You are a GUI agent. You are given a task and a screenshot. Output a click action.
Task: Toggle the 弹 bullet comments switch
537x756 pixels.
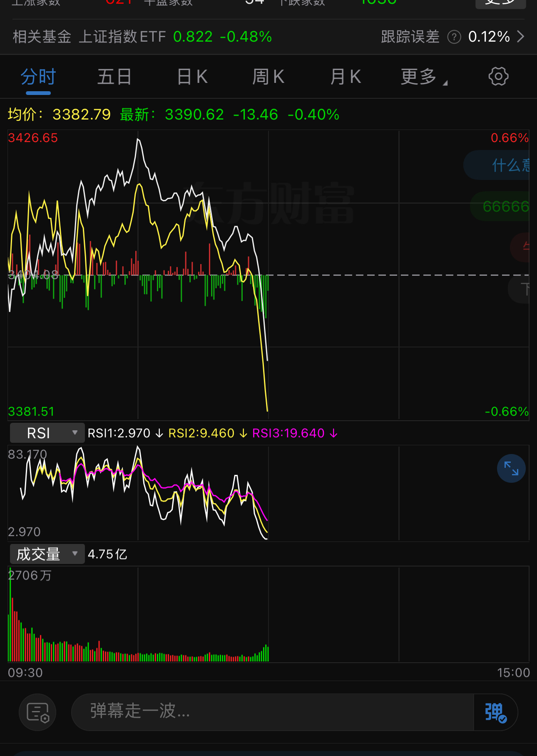tap(495, 712)
